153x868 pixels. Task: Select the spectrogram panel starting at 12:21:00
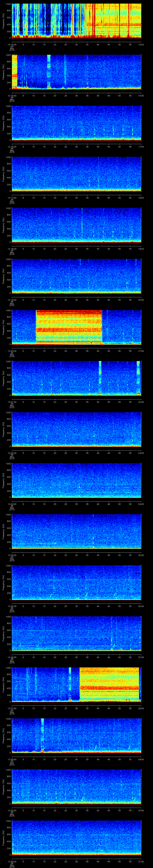[x=77, y=378]
